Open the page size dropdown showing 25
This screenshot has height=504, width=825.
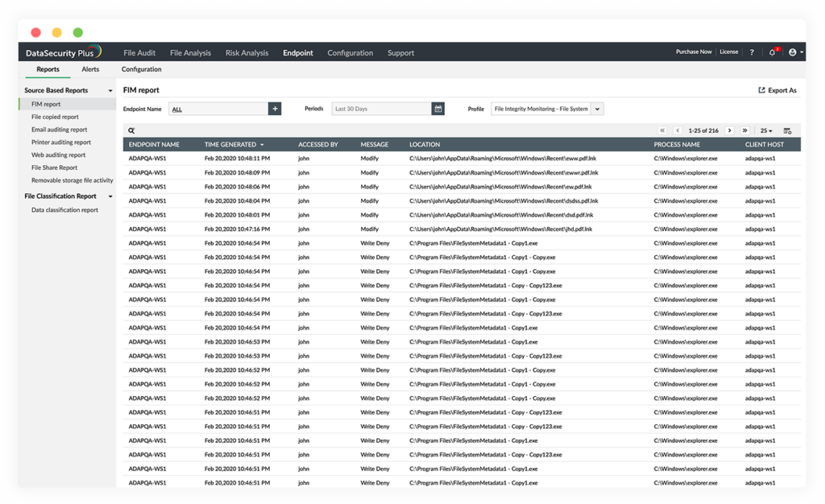click(x=765, y=130)
